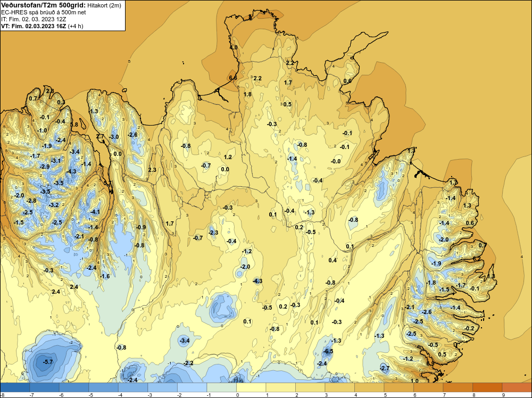Viewport: 532px width, 398px height.
Task: Select legend color between -2 and -1
Action: pyautogui.click(x=192, y=387)
